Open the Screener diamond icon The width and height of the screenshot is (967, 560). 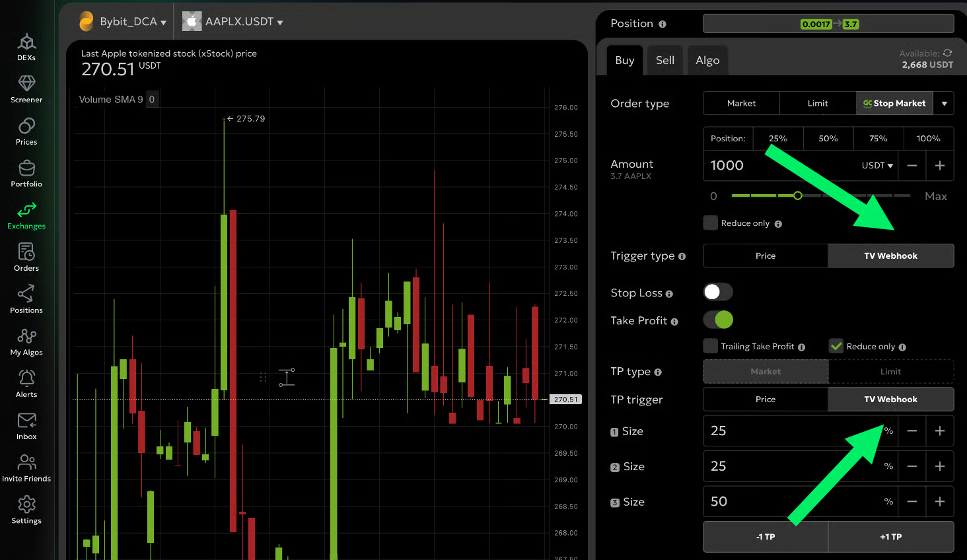26,84
